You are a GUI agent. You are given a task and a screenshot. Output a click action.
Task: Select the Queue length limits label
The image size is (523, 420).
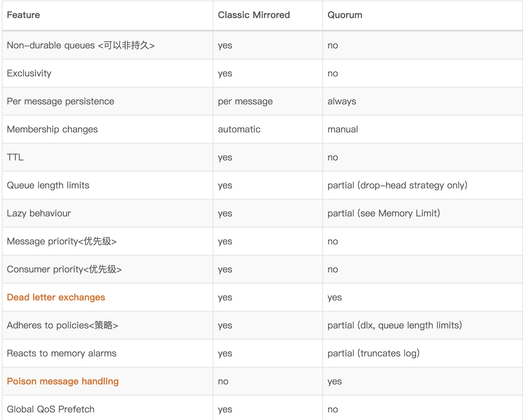[48, 185]
